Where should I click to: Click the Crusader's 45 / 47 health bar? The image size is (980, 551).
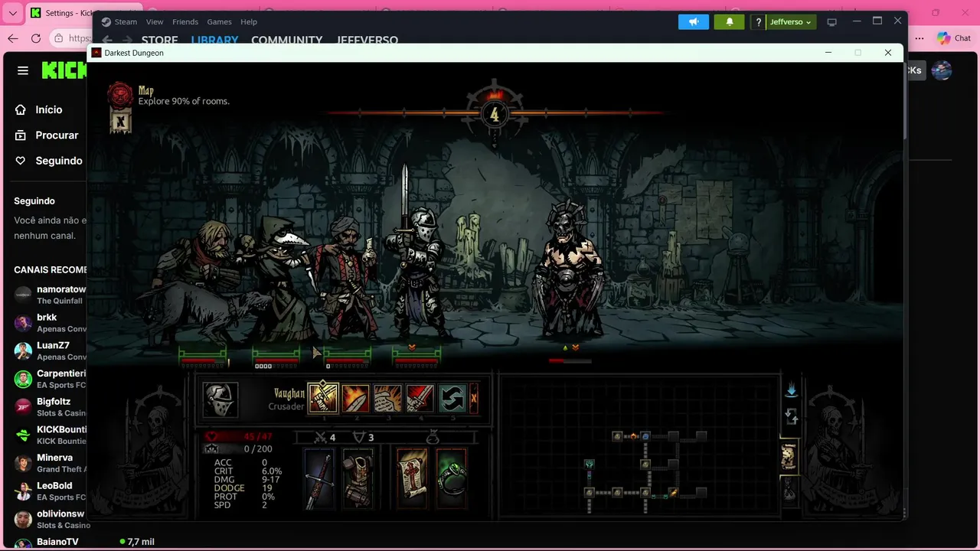point(237,437)
